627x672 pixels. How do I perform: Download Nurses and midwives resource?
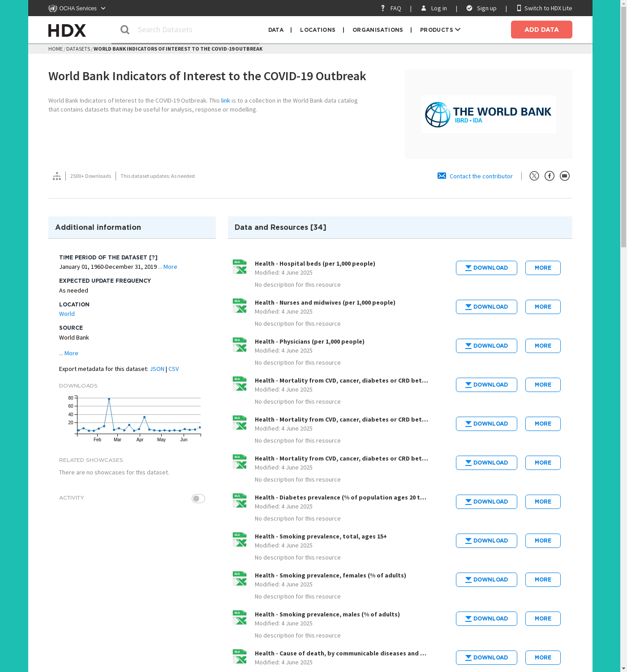(486, 307)
